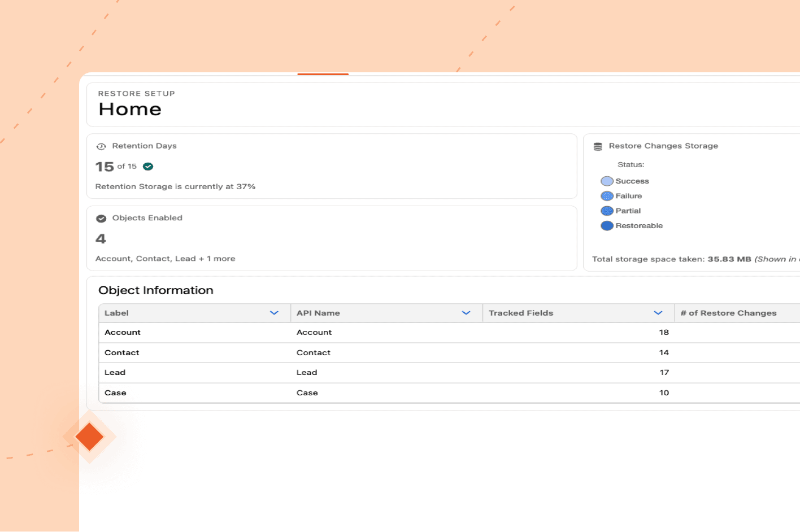Viewport: 800px width, 532px height.
Task: Click tracked fields value 10
Action: click(664, 393)
